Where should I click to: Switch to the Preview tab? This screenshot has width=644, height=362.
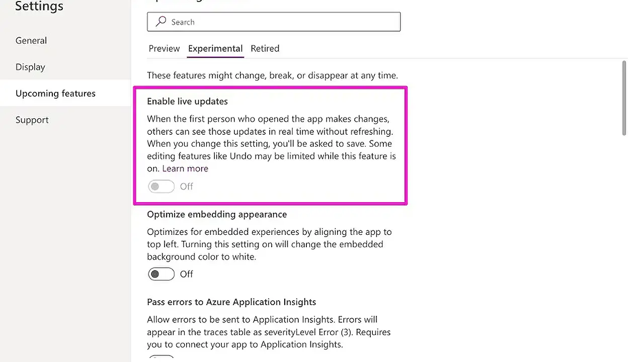[164, 49]
